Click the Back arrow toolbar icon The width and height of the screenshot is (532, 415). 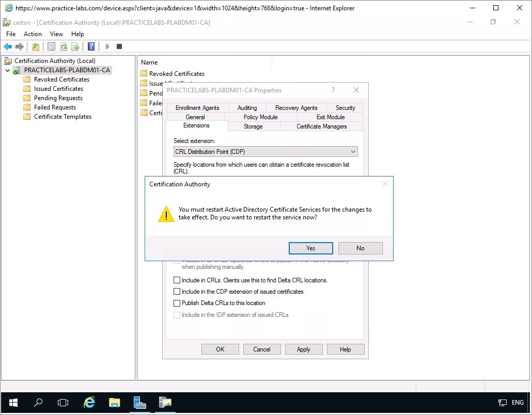pyautogui.click(x=7, y=46)
